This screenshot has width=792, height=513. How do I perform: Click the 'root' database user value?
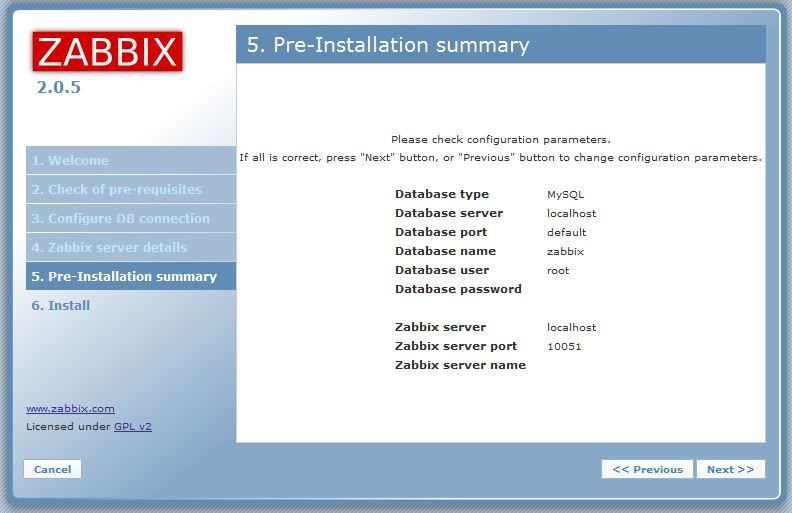558,271
